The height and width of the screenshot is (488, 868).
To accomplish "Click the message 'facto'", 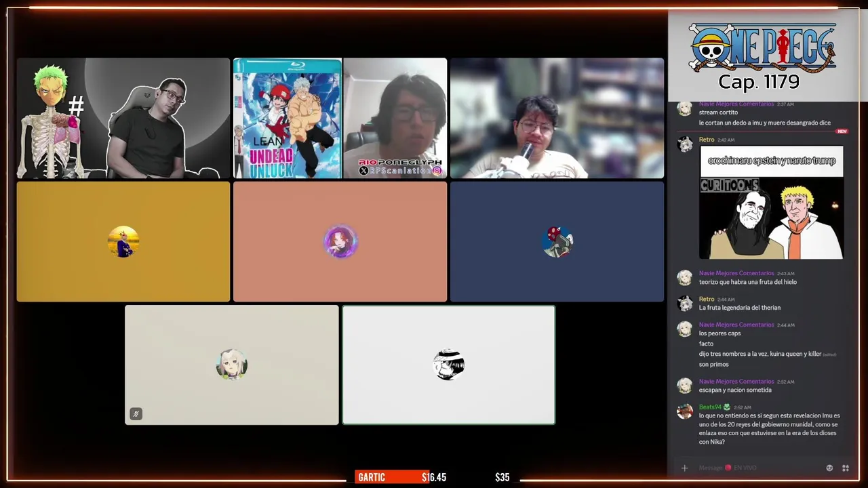I will tap(706, 344).
